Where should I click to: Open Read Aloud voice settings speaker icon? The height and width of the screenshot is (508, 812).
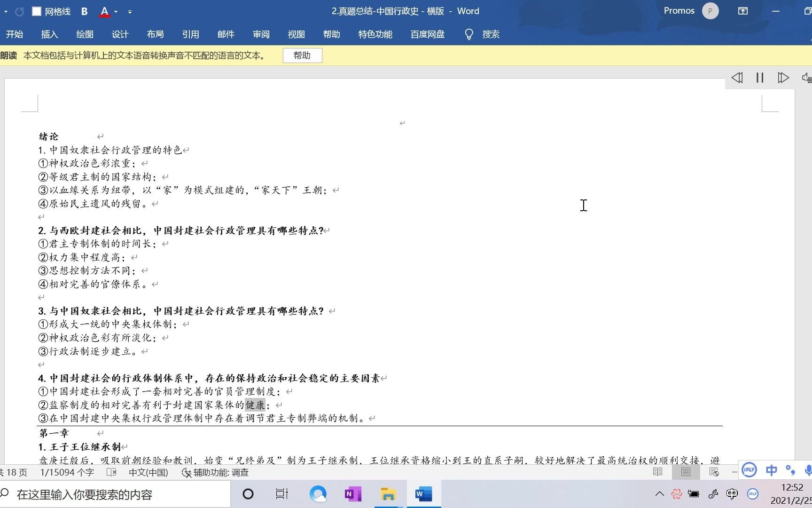coord(806,78)
